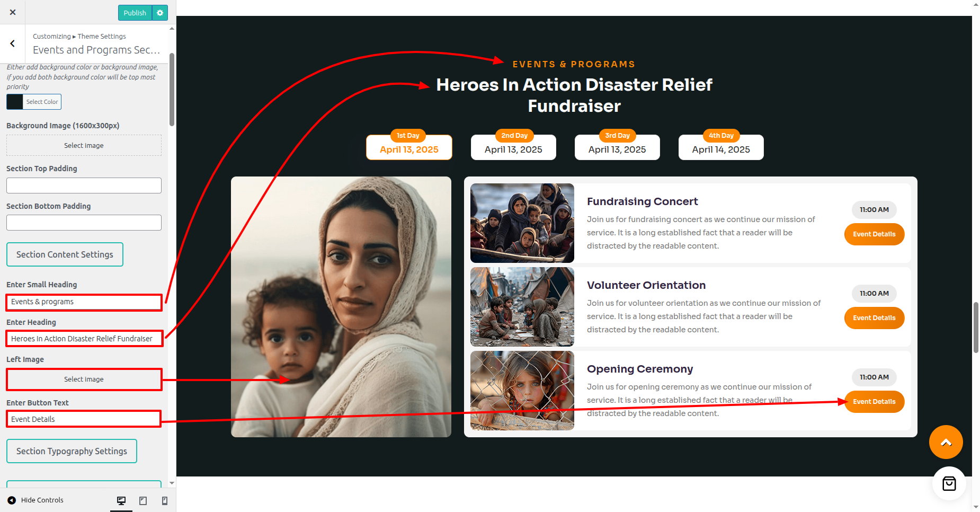The width and height of the screenshot is (980, 512).
Task: Collapse sidebar via Hide Controls arrow
Action: point(12,500)
